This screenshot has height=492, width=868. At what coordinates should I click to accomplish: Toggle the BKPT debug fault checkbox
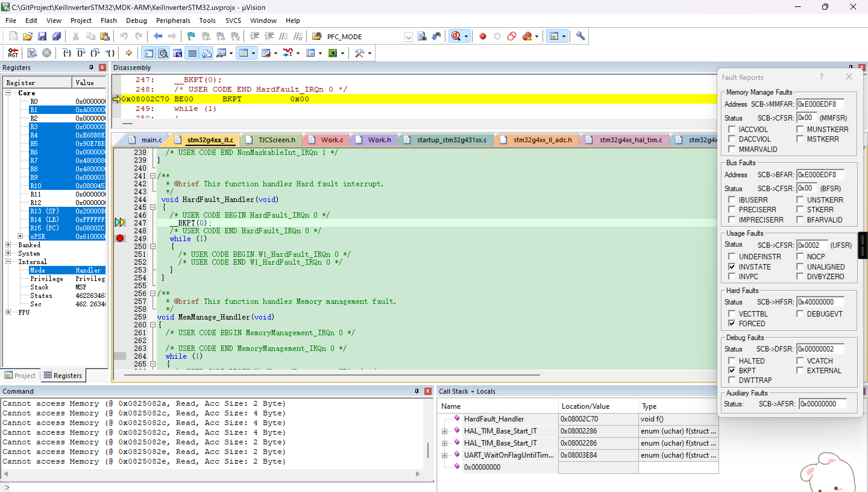(x=731, y=370)
